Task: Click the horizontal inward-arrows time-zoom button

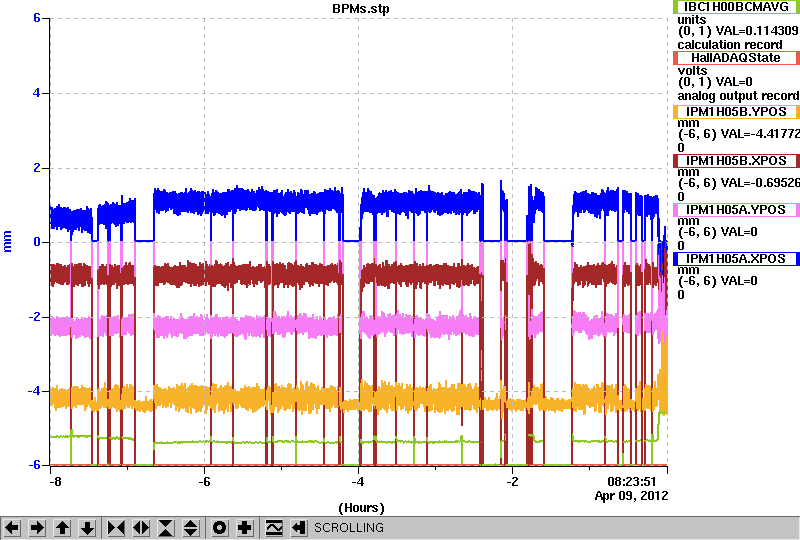Action: [116, 528]
